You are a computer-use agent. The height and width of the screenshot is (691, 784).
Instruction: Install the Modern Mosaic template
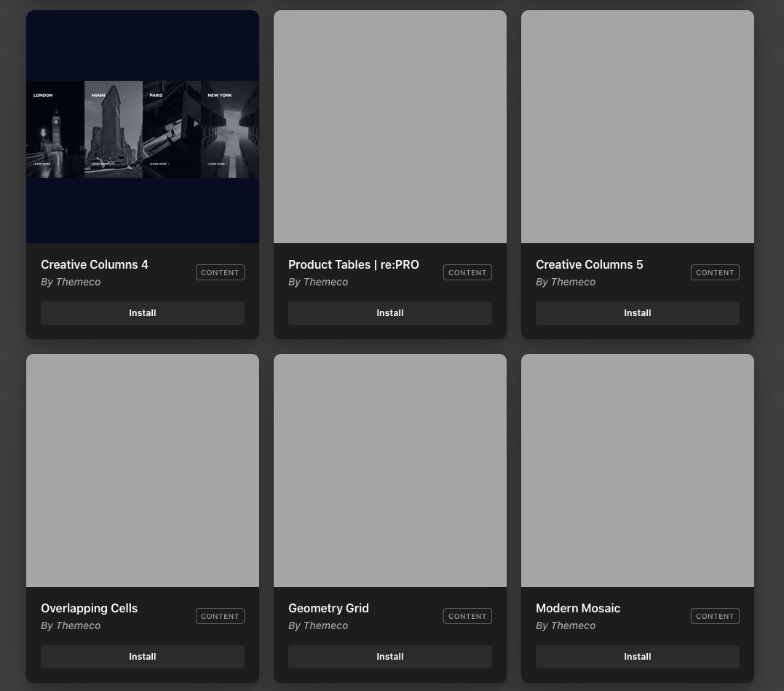point(637,657)
